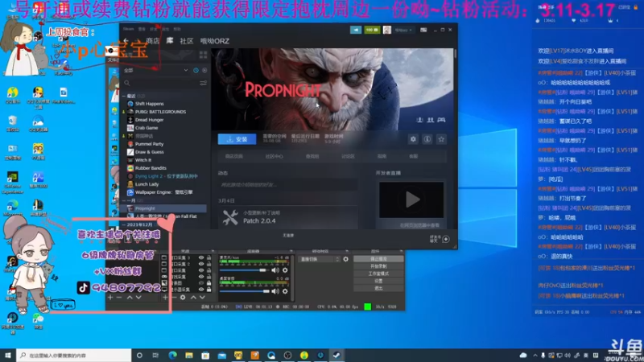Mute 桌面音频 speaker icon in OBS

tap(275, 291)
